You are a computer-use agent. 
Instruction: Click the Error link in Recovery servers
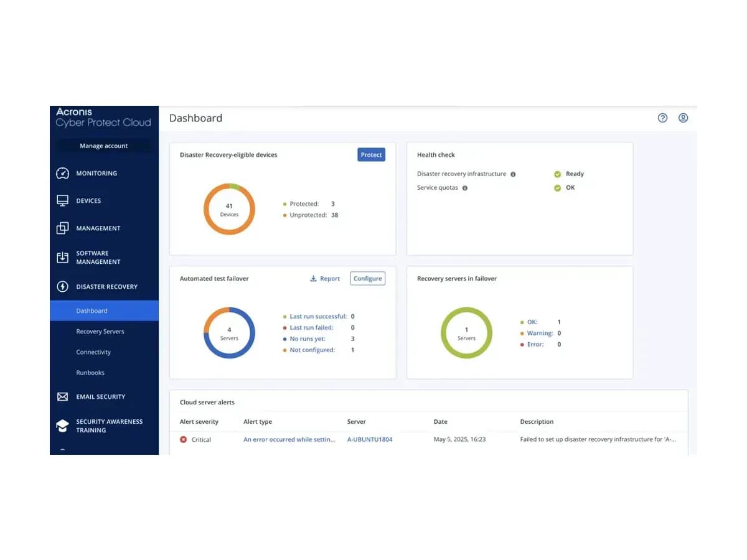(x=535, y=345)
